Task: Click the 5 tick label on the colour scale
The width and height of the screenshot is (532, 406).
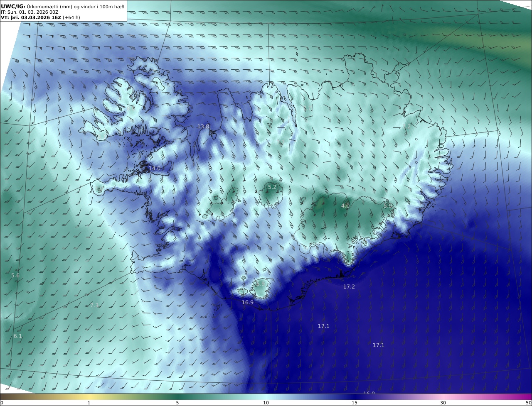Action: pos(177,403)
